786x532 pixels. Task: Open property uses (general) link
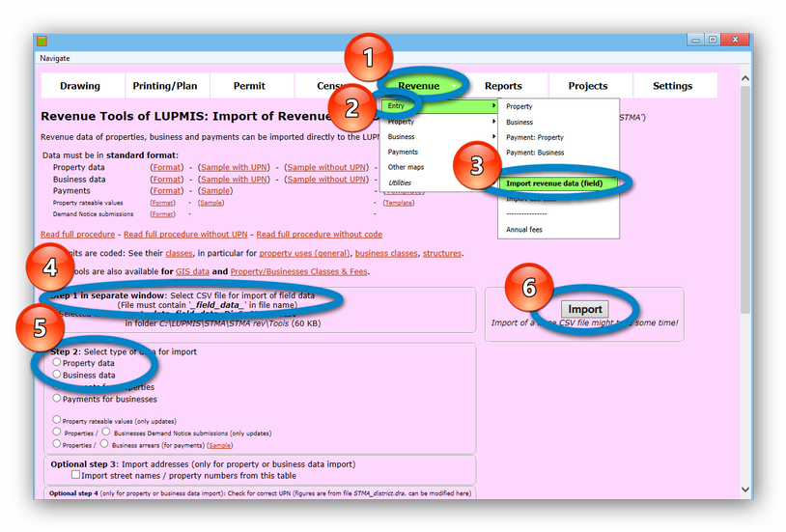point(304,253)
